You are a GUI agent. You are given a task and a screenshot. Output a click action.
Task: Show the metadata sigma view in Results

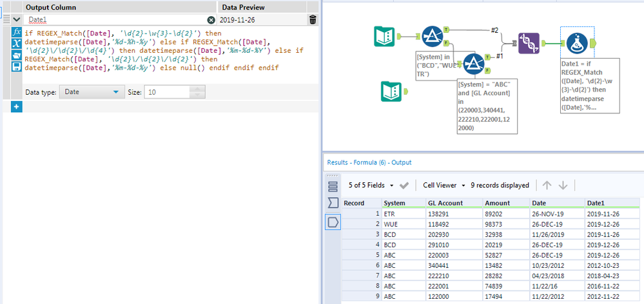tap(333, 204)
